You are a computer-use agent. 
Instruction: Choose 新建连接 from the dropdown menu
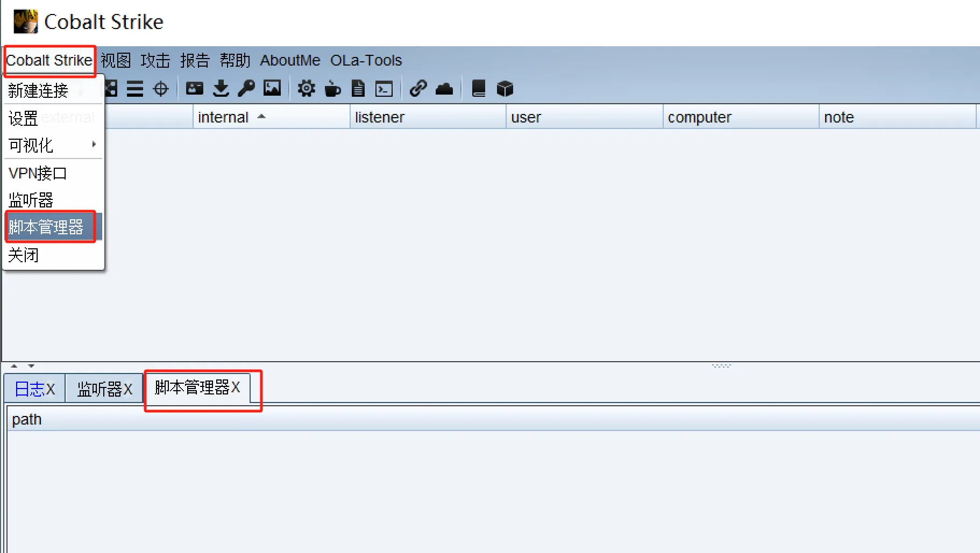(x=53, y=90)
